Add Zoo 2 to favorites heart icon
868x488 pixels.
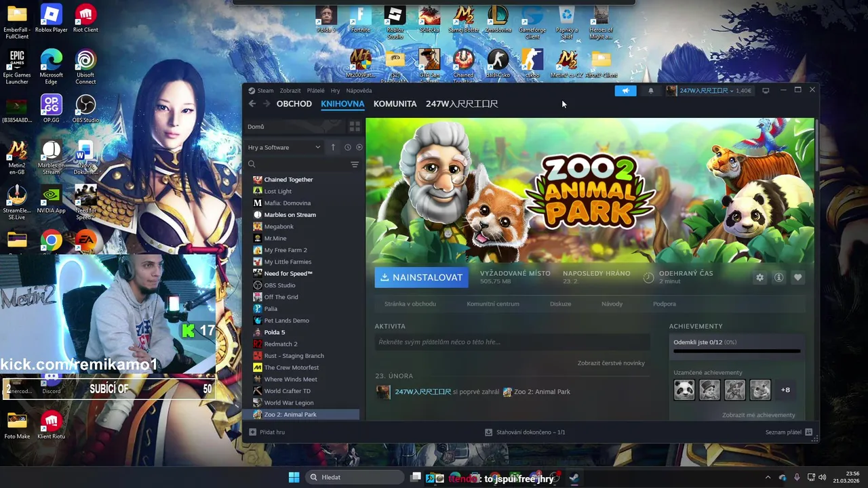pyautogui.click(x=797, y=277)
